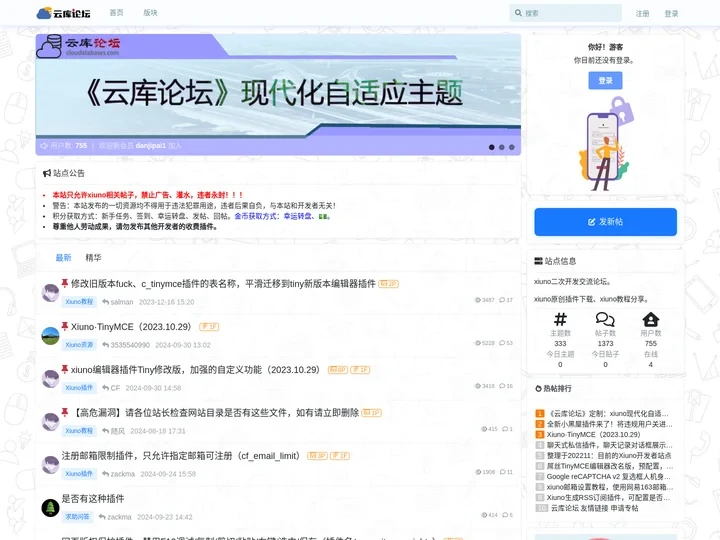Click pin icon of the c_tinymce thread

(x=65, y=283)
